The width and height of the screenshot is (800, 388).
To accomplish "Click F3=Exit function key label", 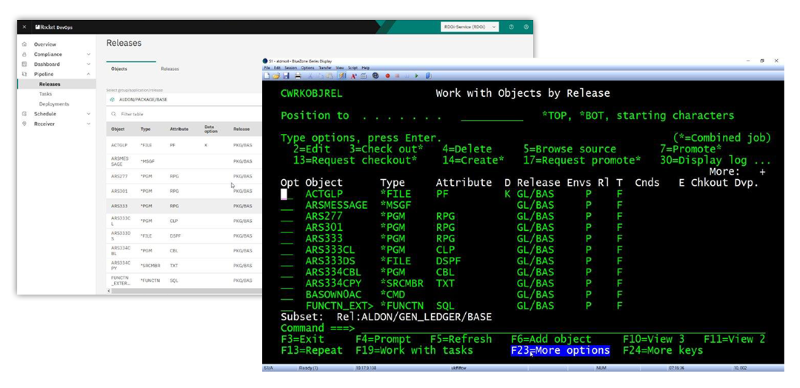I will click(302, 339).
